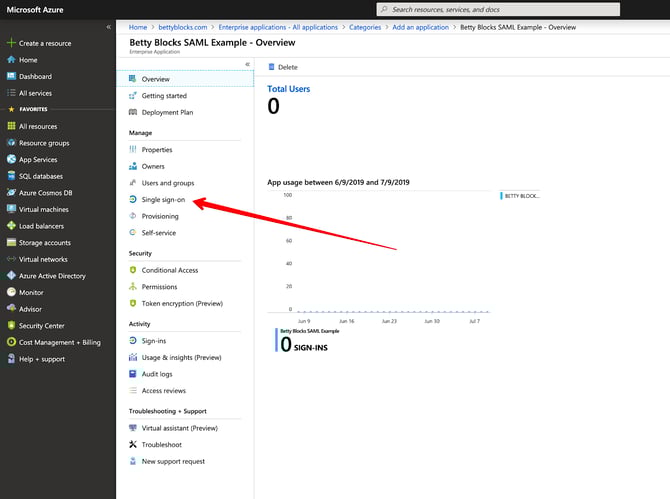Select the Storage accounts icon
The height and width of the screenshot is (499, 670).
click(x=11, y=243)
